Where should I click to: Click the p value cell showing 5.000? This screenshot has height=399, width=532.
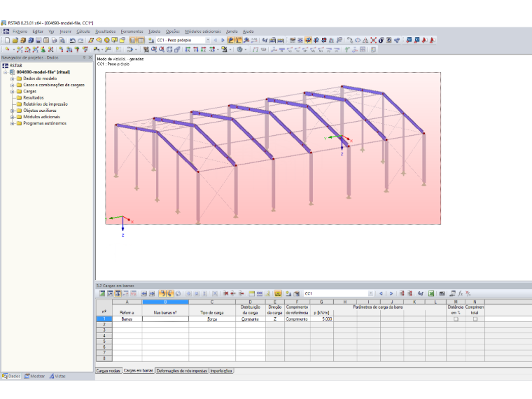(321, 319)
